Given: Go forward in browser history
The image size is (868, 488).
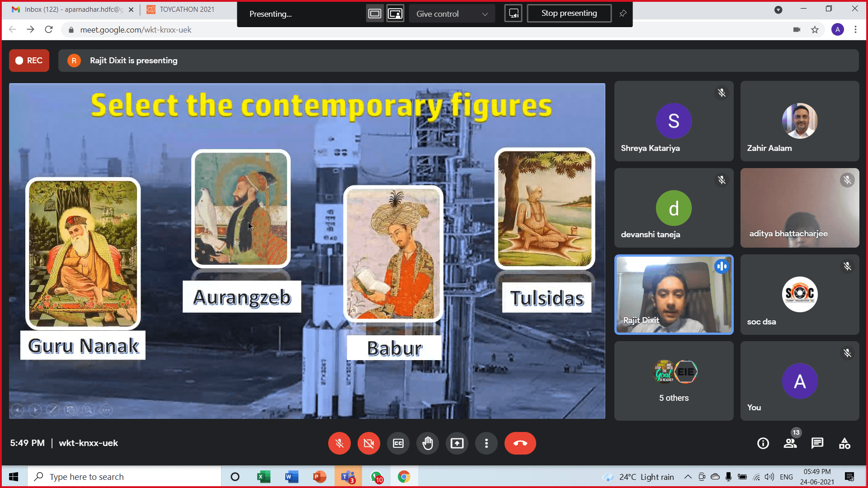Looking at the screenshot, I should point(31,30).
